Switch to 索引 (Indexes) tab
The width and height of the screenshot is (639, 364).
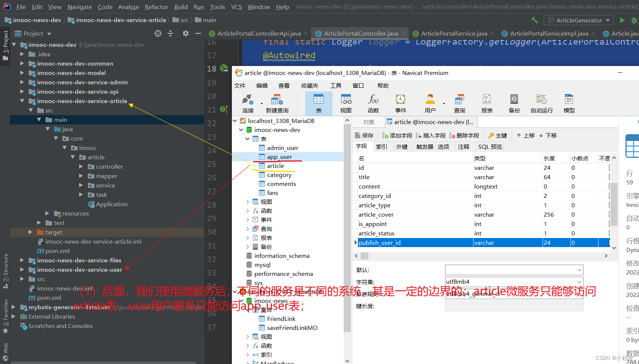[382, 147]
